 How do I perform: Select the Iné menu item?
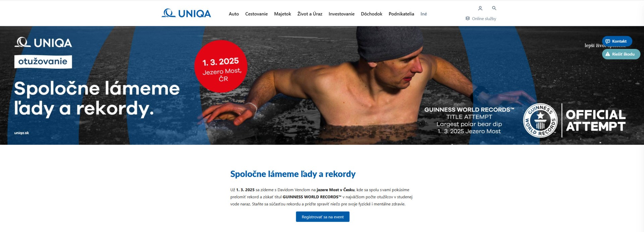tap(424, 14)
